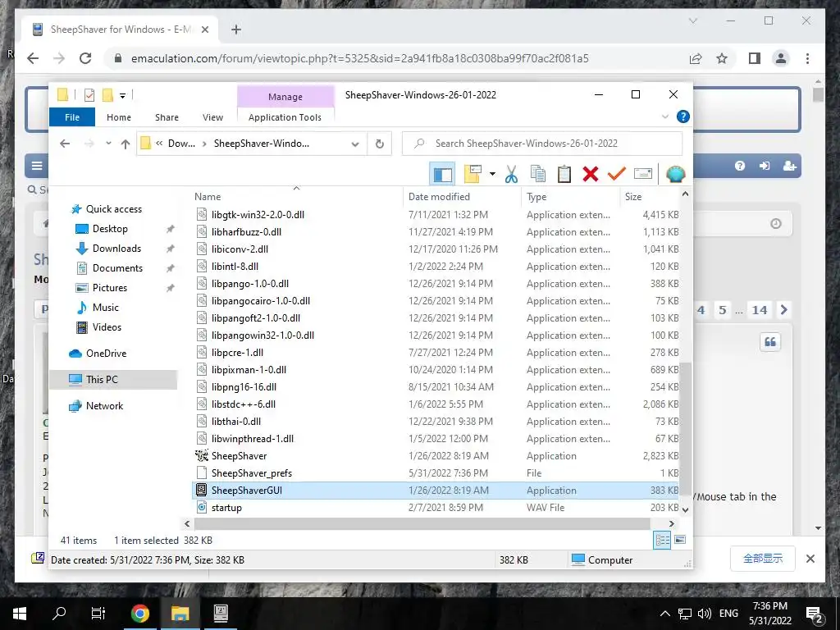
Task: Click the red X Delete icon
Action: point(591,174)
